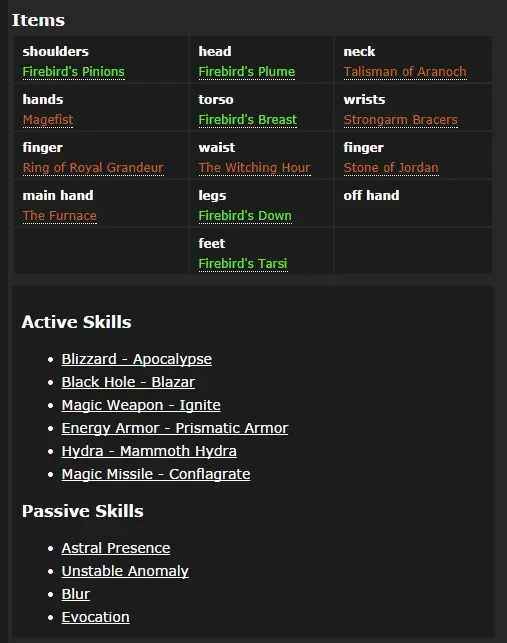The width and height of the screenshot is (507, 643).
Task: Click the Talisman of Aranoch neck item
Action: coord(405,72)
